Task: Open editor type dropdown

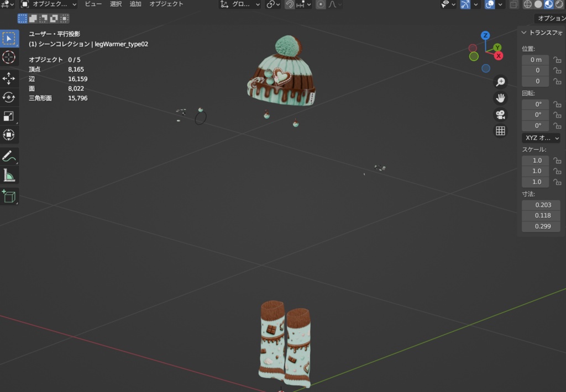Action: pyautogui.click(x=7, y=4)
